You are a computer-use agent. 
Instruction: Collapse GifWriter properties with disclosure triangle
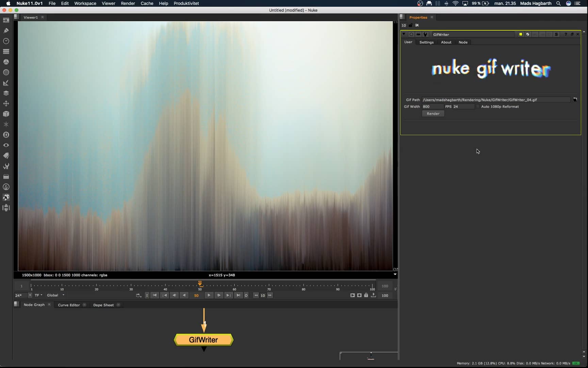pos(404,34)
